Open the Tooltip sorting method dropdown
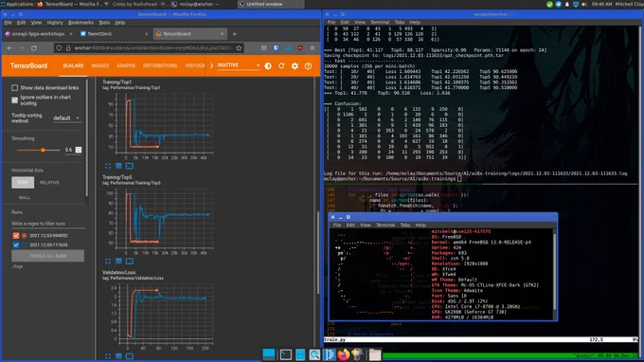 pos(66,118)
